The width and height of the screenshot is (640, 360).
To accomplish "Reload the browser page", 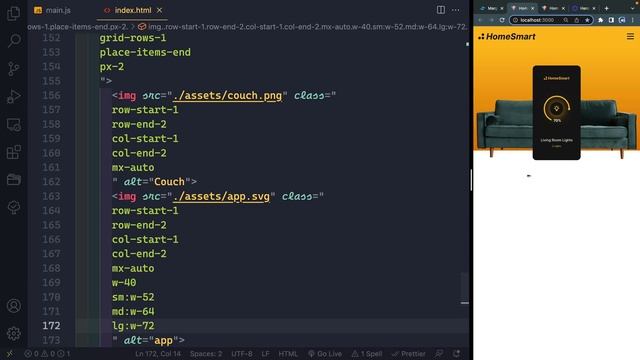I will (x=502, y=20).
